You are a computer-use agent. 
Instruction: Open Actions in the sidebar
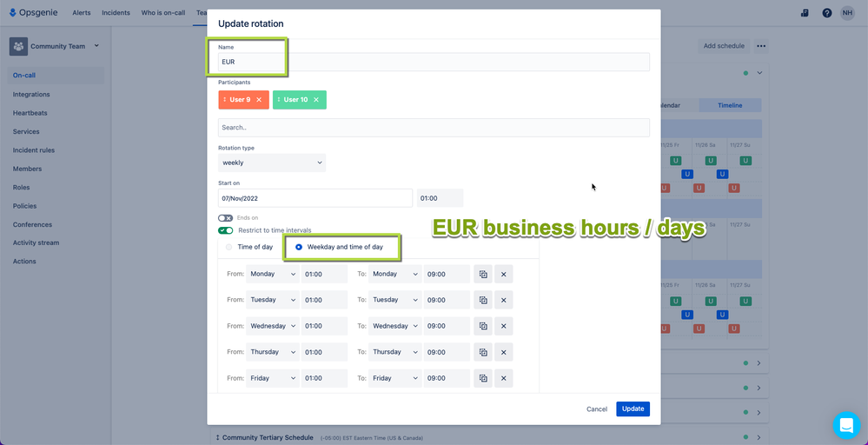24,262
